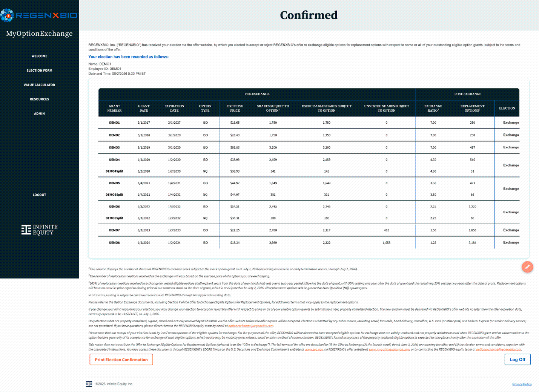Click unvested shares value 1,658

(x=387, y=243)
